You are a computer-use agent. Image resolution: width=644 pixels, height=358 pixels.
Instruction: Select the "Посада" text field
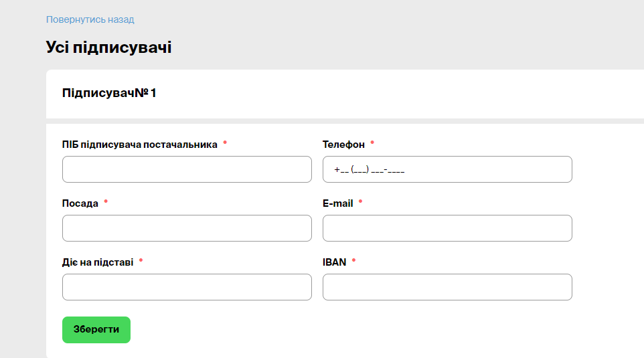(x=187, y=228)
